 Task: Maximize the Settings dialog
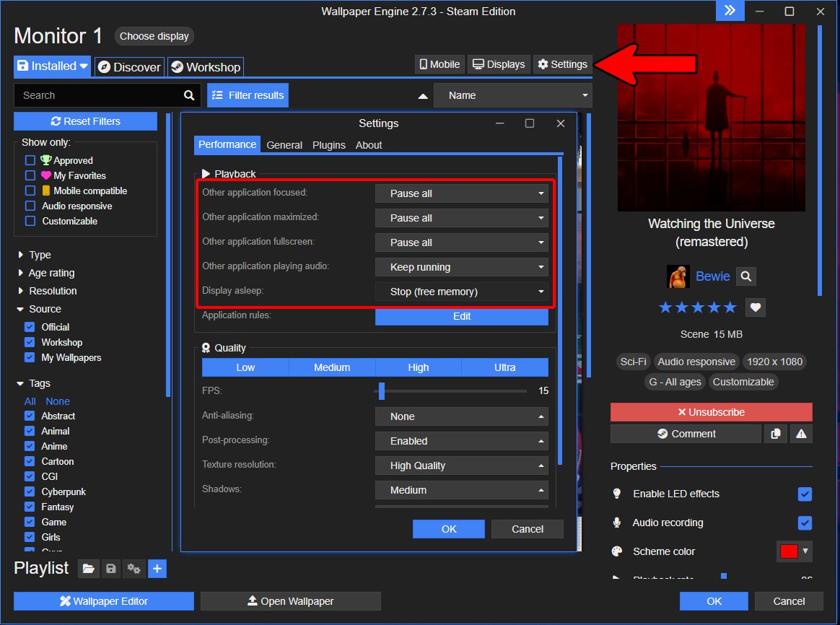pos(529,123)
